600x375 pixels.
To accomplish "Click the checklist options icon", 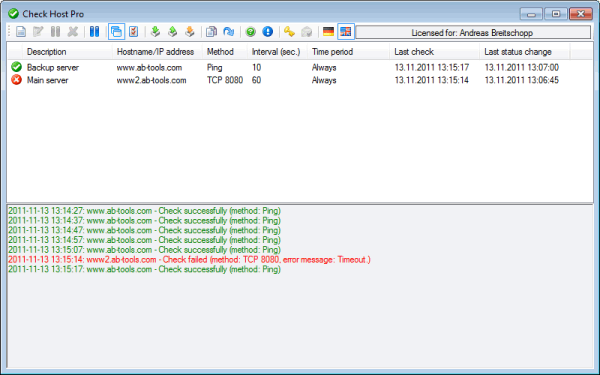I will pyautogui.click(x=134, y=31).
